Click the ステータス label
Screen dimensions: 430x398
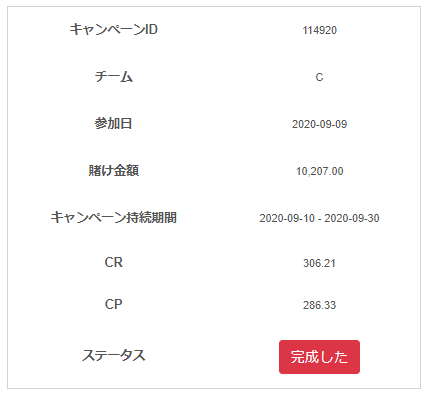113,355
